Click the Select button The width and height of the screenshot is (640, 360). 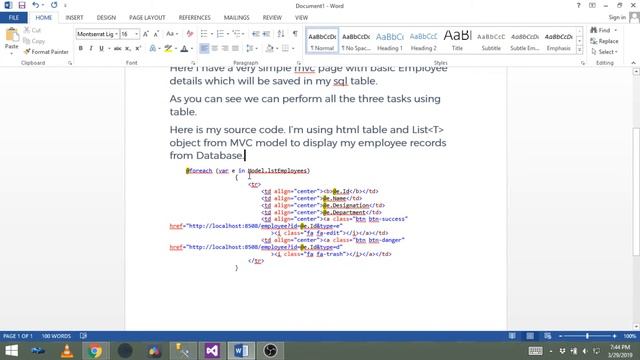(604, 52)
